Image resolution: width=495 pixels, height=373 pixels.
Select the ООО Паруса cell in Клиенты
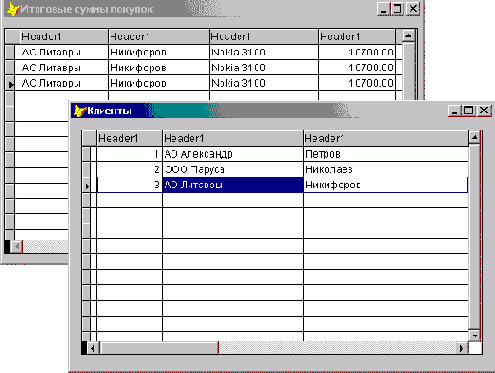click(x=233, y=170)
